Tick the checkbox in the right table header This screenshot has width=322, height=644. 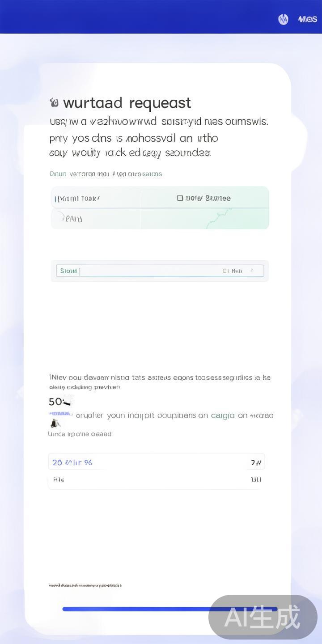click(x=180, y=198)
